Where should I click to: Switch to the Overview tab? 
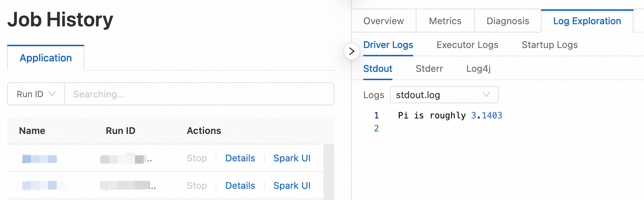coord(384,21)
